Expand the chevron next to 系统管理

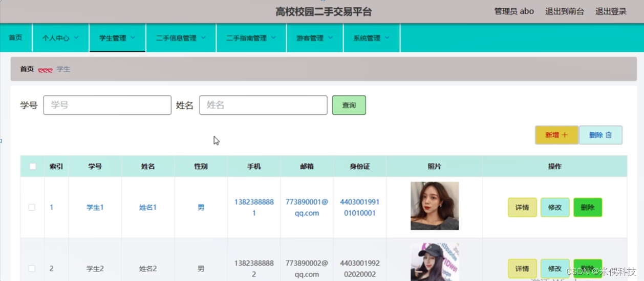388,37
